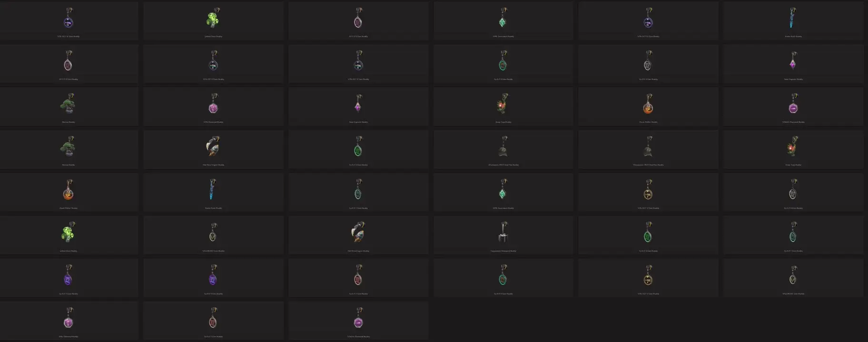Viewport: 868px width, 342px height.
Task: Open the very first V25 ACT IV Coin Buddy
Action: [69, 20]
